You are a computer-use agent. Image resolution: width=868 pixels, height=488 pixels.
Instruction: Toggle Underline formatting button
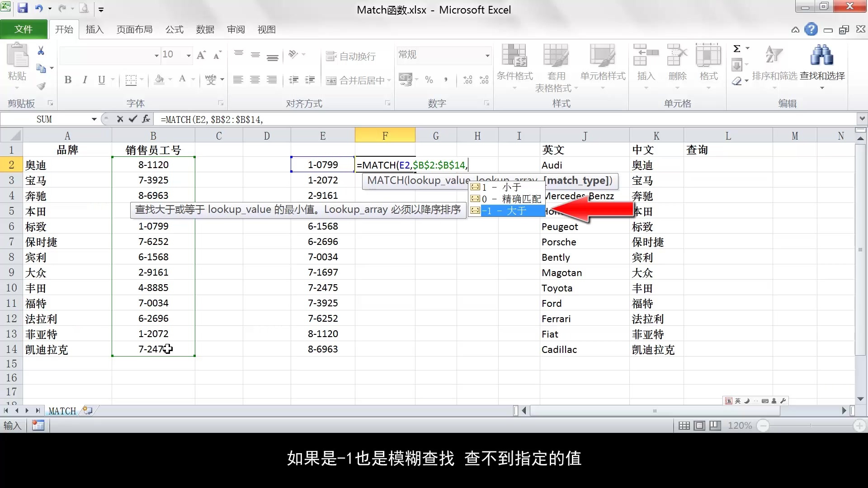pos(101,80)
